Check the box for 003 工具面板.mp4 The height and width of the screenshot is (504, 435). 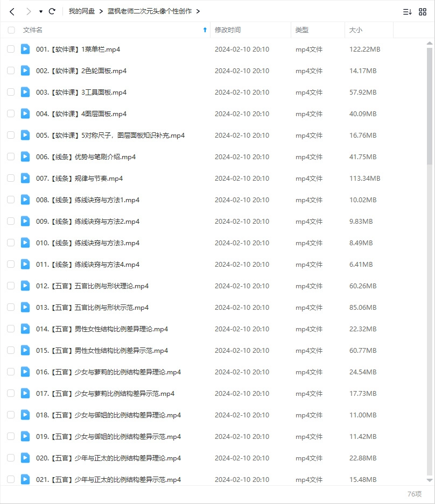(x=11, y=92)
